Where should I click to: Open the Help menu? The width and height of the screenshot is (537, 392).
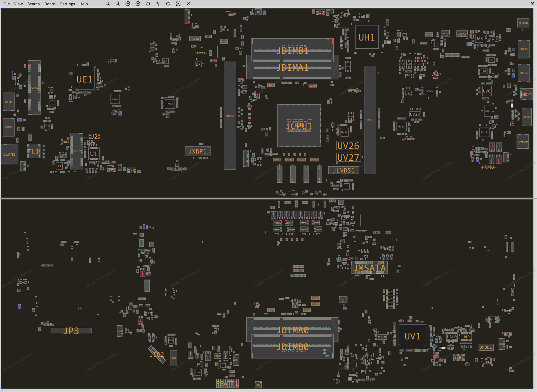(x=83, y=4)
